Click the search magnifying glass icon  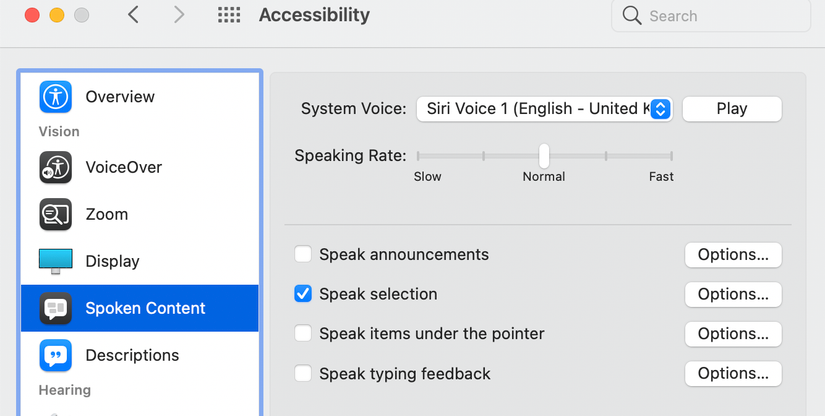click(x=631, y=16)
